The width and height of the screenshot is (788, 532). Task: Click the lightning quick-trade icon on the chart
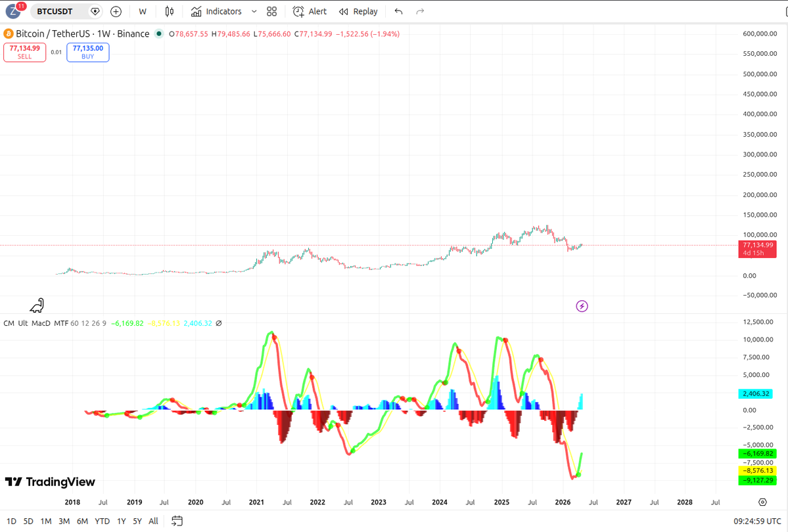[x=582, y=306]
